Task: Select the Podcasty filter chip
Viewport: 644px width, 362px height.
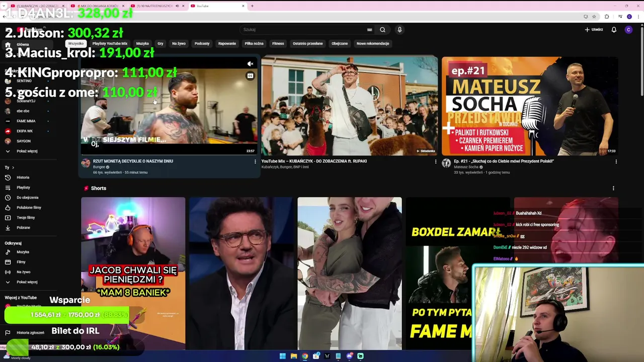Action: click(x=202, y=44)
